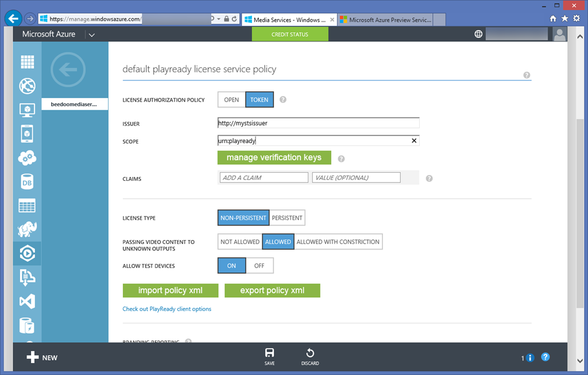The image size is (588, 375).
Task: Open Service Bus icon in sidebar
Action: (x=28, y=277)
